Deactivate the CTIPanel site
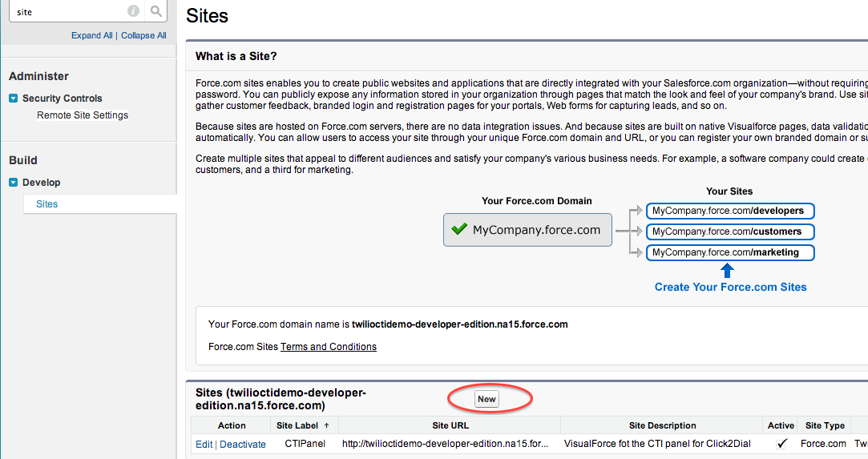 pyautogui.click(x=243, y=444)
